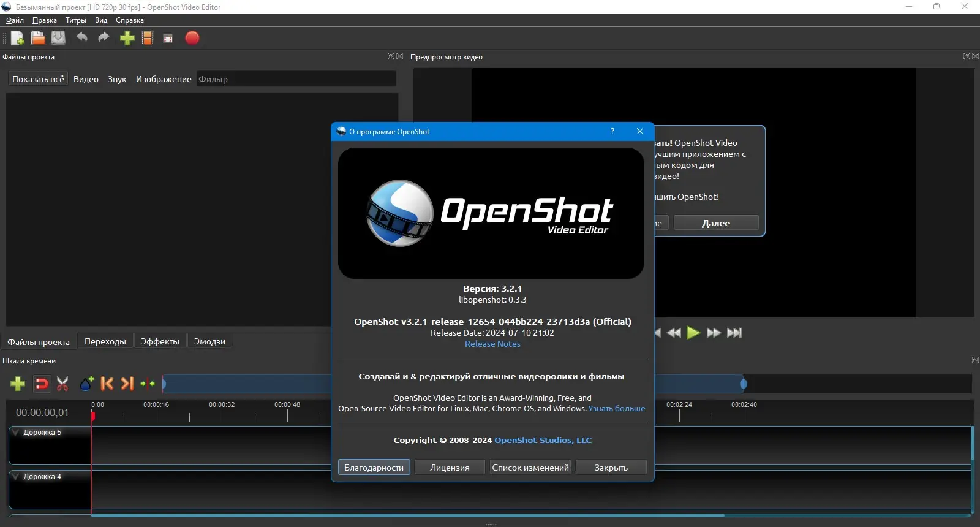The image size is (980, 527).
Task: Add a new track to the timeline
Action: coord(18,384)
